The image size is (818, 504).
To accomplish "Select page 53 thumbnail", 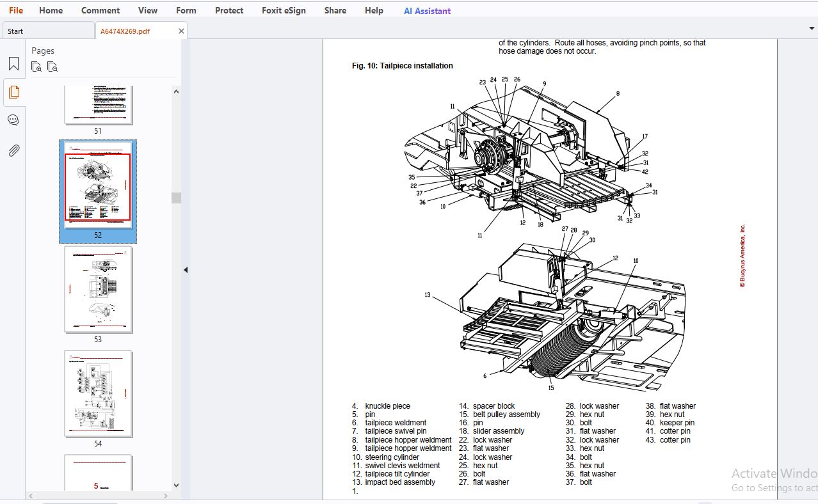I will (99, 290).
